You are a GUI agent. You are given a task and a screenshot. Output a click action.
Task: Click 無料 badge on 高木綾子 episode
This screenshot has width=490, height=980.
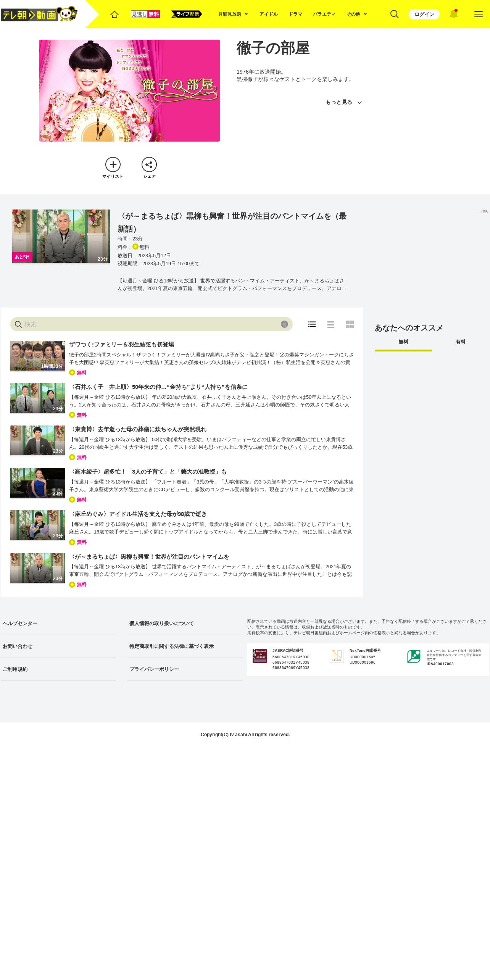78,500
